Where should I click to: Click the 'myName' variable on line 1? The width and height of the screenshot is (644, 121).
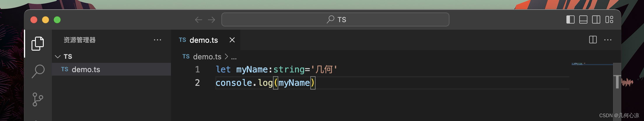click(x=252, y=70)
